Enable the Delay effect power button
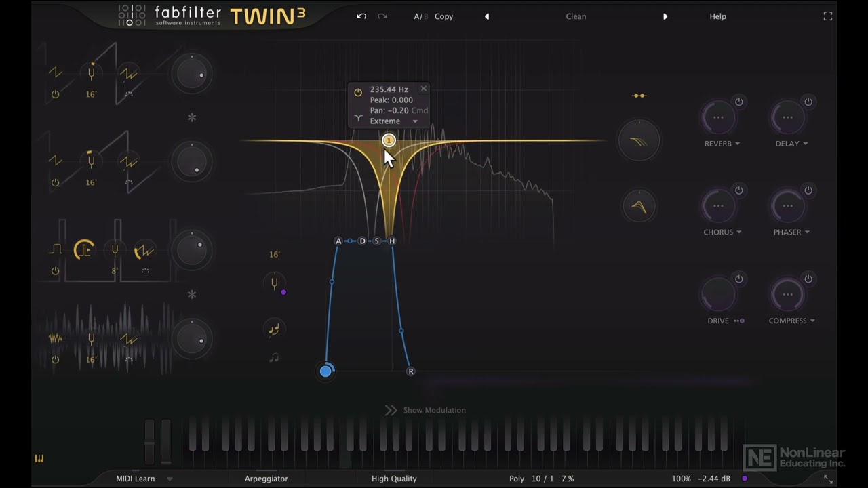 [x=808, y=102]
